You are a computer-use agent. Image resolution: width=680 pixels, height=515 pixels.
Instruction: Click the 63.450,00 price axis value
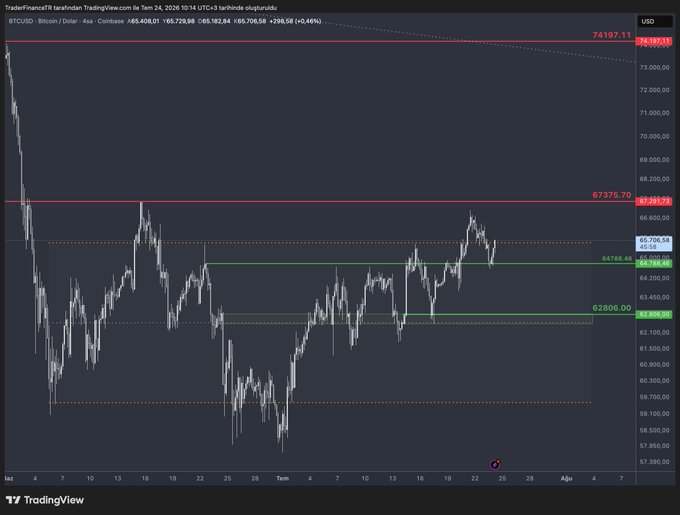tap(654, 297)
